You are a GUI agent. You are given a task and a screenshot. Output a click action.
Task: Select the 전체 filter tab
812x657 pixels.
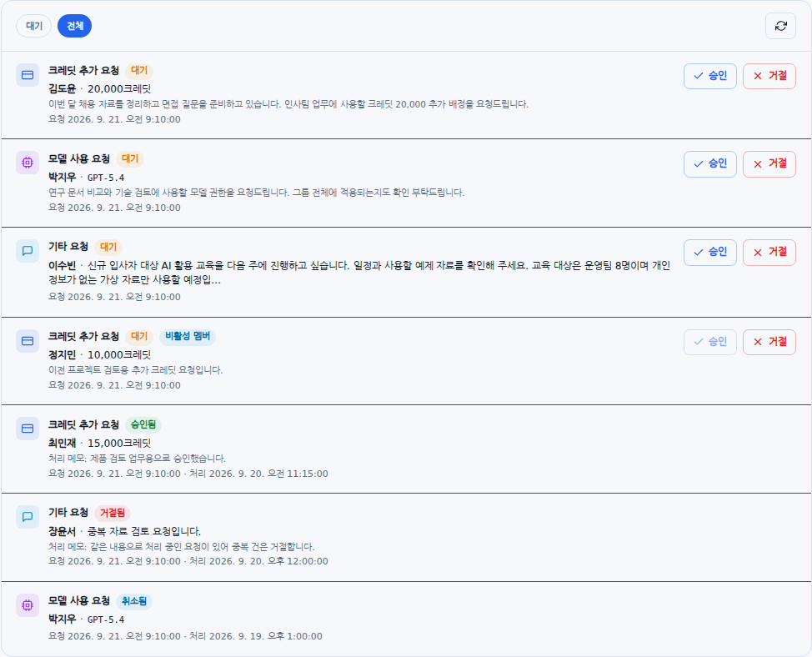[x=74, y=26]
